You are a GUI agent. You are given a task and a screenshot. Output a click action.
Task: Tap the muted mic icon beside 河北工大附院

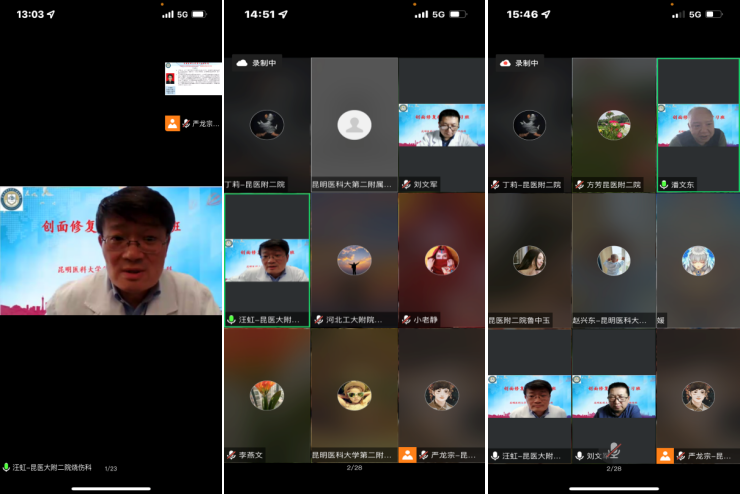[x=317, y=320]
